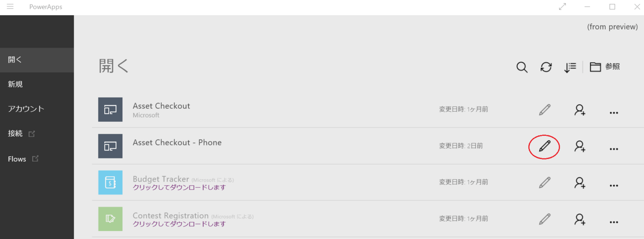Open the sort order options
Screen dimensions: 644x239
[x=570, y=67]
